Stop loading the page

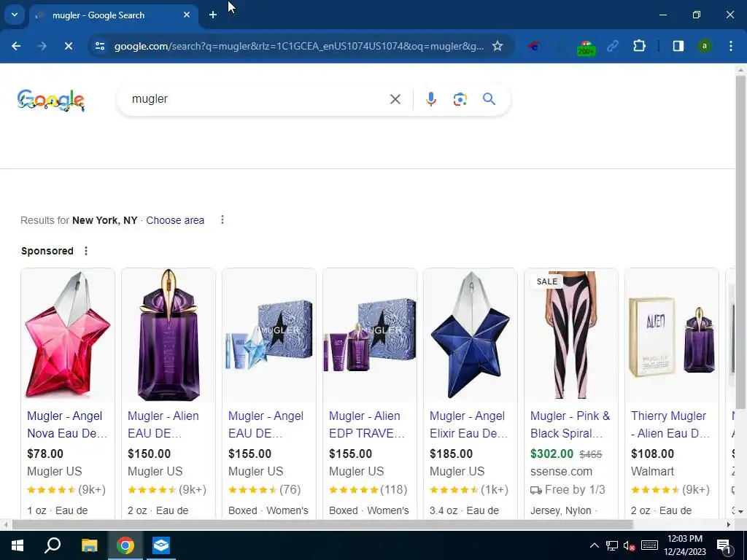(x=68, y=46)
